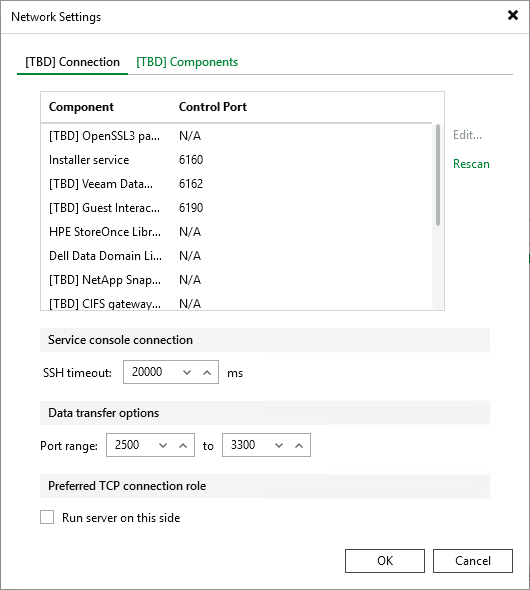Click the Edit... link
Image resolution: width=530 pixels, height=590 pixels.
pos(467,135)
